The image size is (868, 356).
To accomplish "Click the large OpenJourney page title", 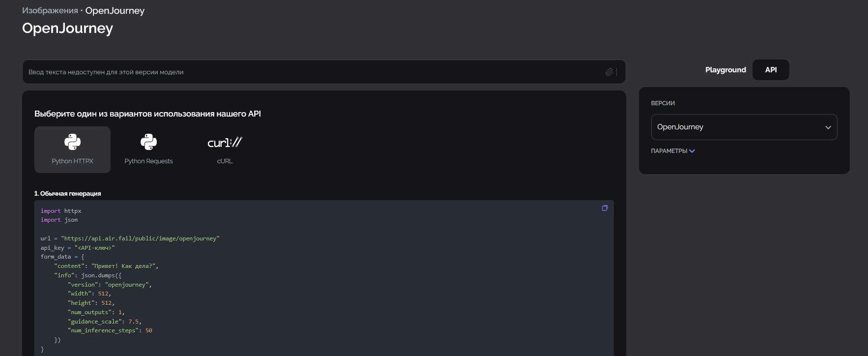I will [x=67, y=29].
